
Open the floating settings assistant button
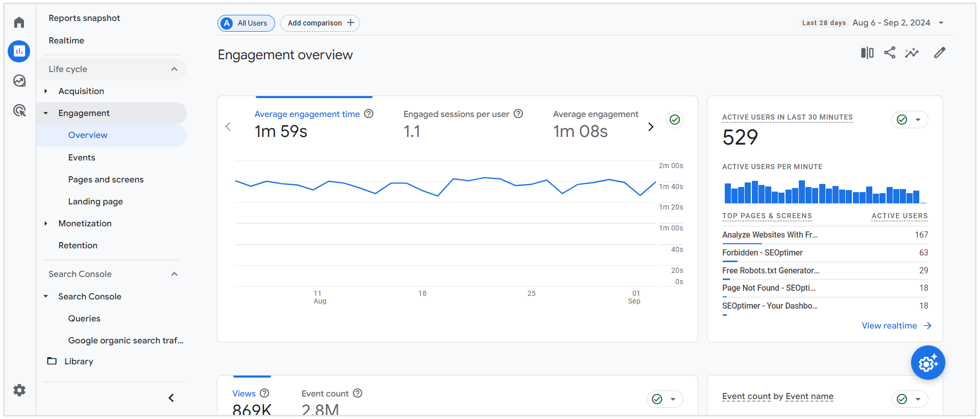point(928,363)
